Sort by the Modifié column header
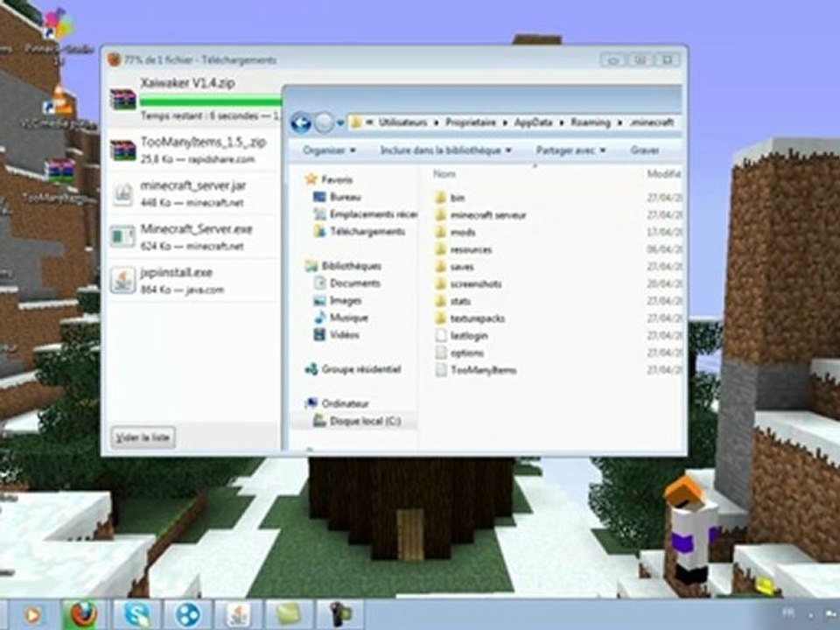840x630 pixels. click(664, 173)
